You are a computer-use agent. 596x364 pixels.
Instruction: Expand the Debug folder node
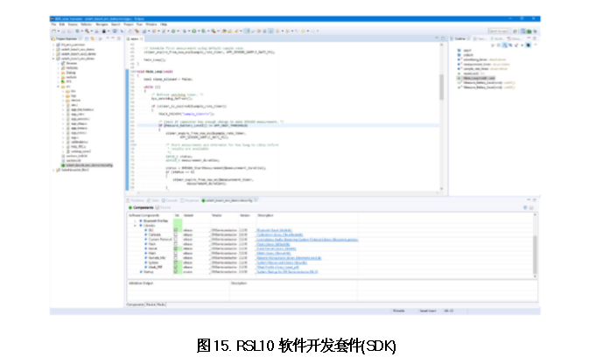tap(58, 73)
